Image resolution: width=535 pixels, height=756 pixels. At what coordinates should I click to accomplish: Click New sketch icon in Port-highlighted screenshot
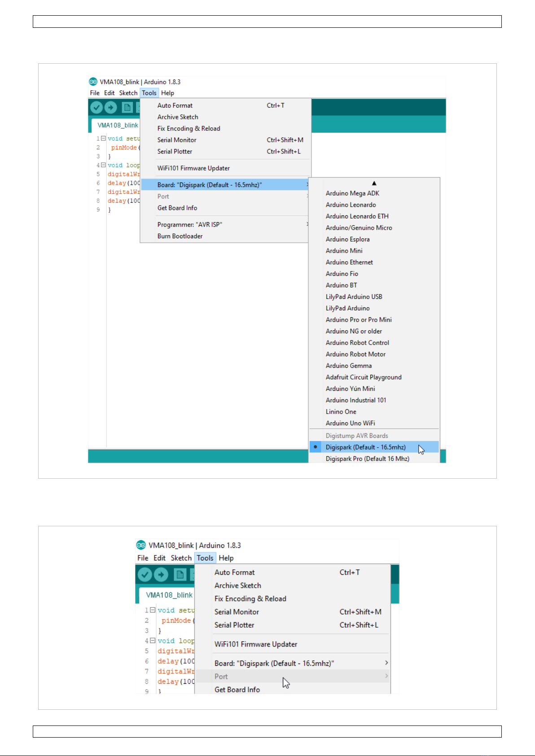tap(180, 575)
